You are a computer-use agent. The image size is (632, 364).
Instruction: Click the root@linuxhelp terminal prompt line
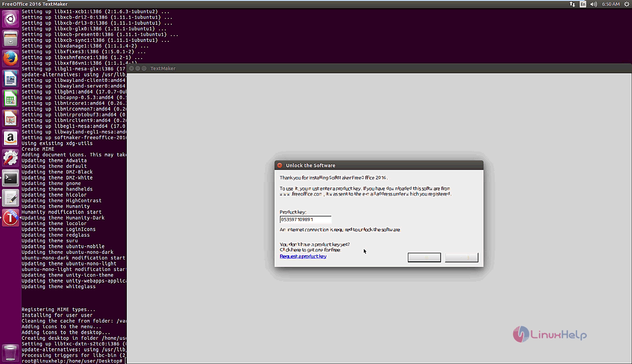[72, 361]
